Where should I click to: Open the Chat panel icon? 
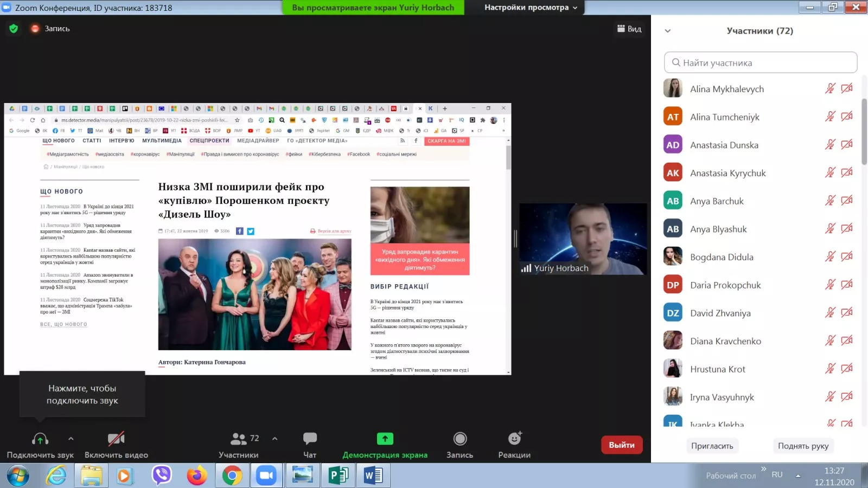click(x=310, y=439)
